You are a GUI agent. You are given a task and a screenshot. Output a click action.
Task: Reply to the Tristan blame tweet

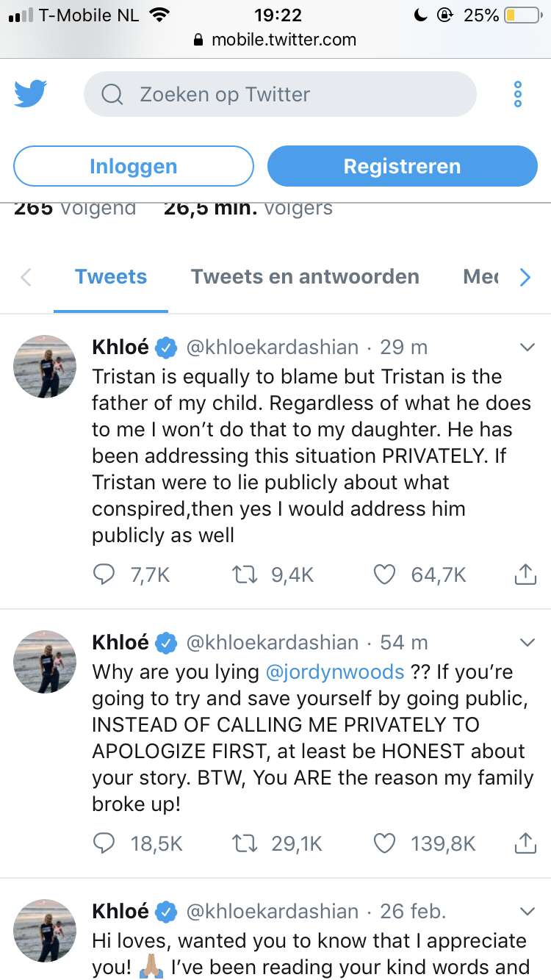104,574
